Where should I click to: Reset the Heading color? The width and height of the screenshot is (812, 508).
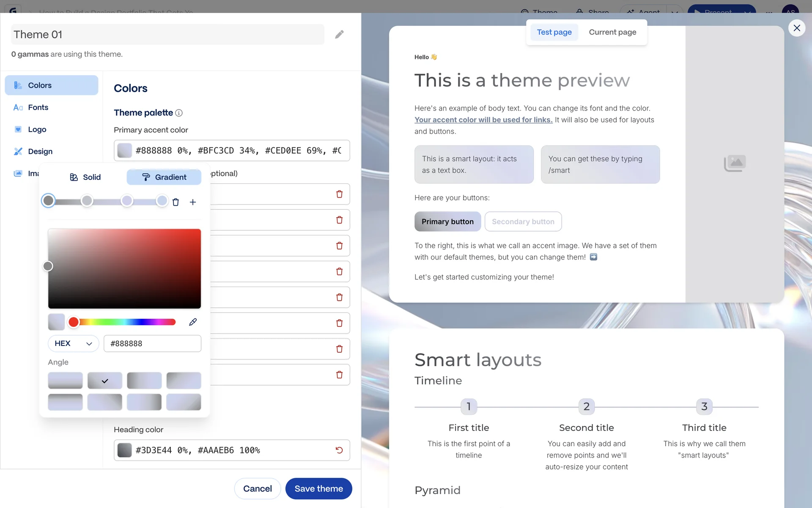pos(339,450)
